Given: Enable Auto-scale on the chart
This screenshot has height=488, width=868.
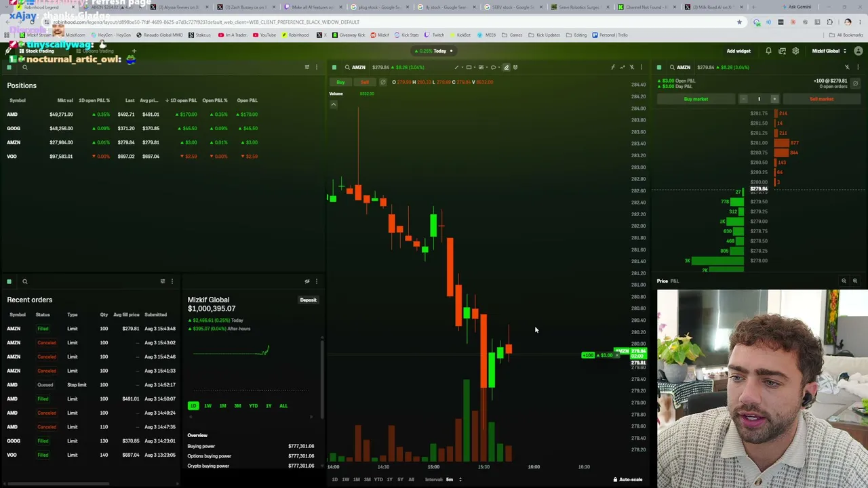Looking at the screenshot, I should pyautogui.click(x=627, y=480).
